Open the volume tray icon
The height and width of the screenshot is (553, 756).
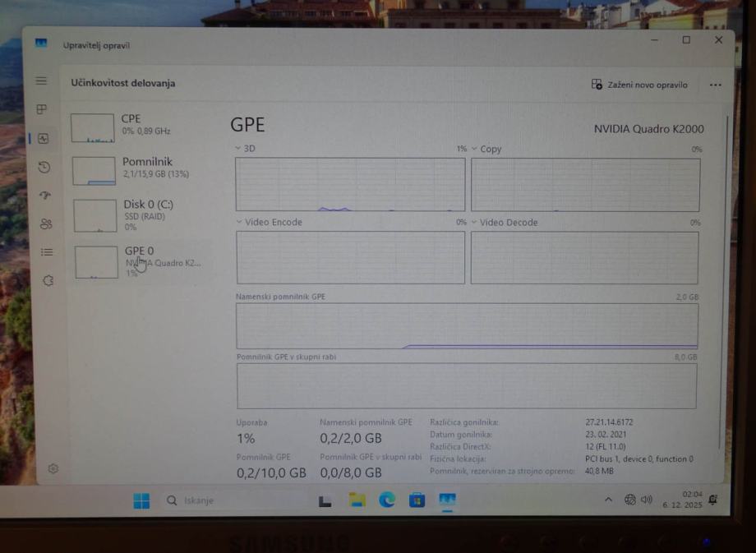(647, 500)
